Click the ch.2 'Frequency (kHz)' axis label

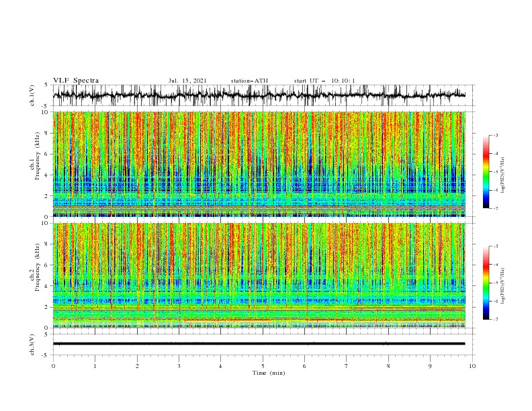[38, 267]
